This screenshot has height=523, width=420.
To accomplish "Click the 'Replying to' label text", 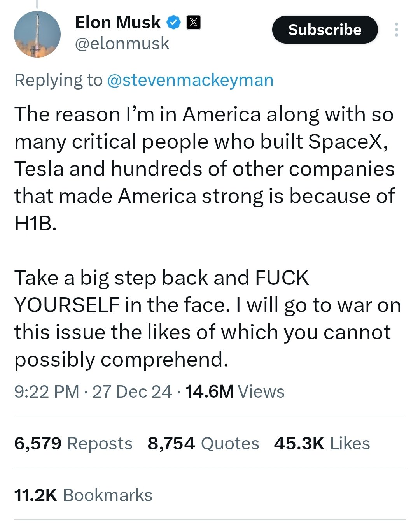I will click(x=58, y=80).
